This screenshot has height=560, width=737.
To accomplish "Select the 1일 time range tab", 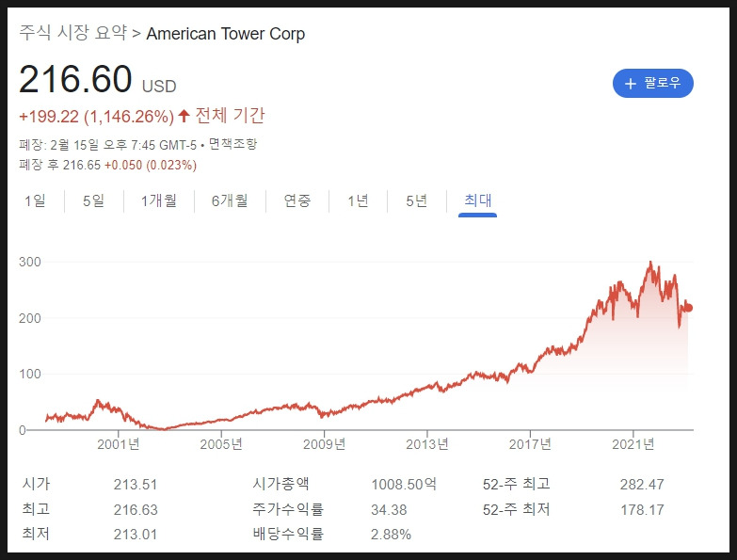I will point(35,200).
